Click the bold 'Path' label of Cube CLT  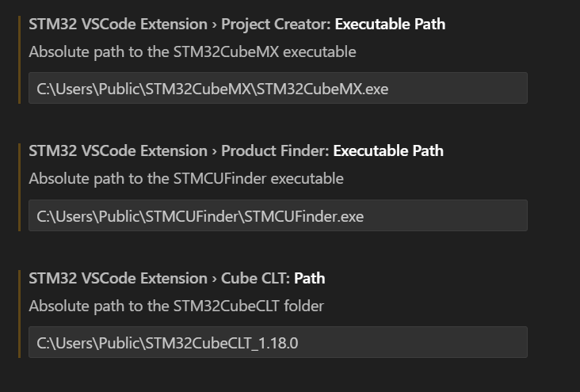pyautogui.click(x=310, y=278)
